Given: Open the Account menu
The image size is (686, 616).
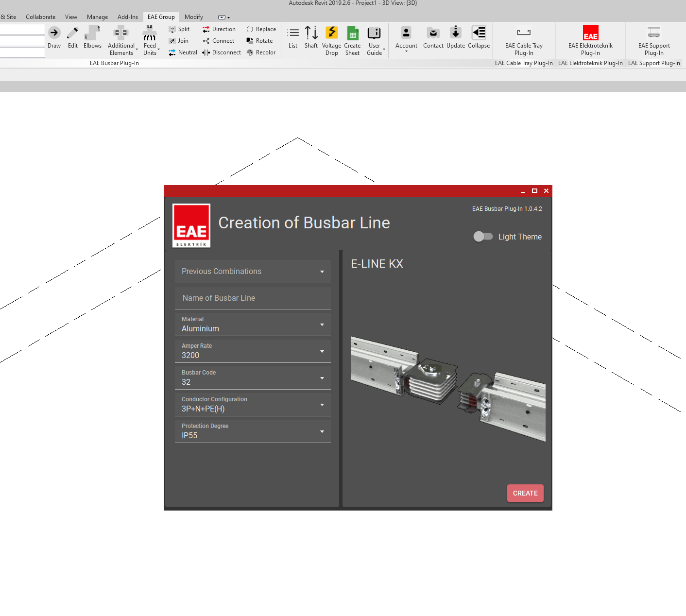Looking at the screenshot, I should click(x=406, y=39).
